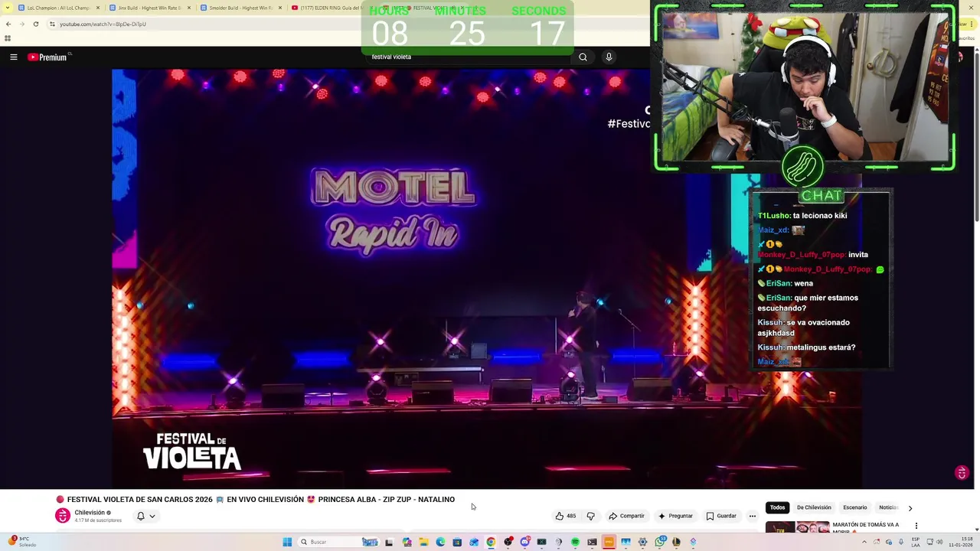Open site information icon in address bar

52,24
